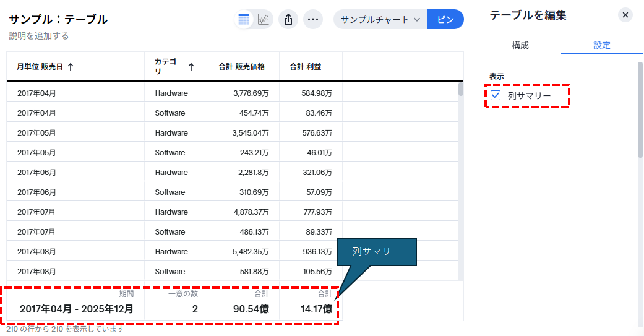The width and height of the screenshot is (644, 336).
Task: Select the 設定 tab
Action: click(602, 45)
